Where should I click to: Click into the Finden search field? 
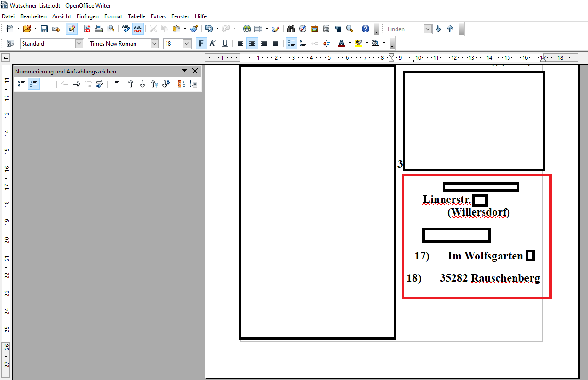(x=405, y=29)
